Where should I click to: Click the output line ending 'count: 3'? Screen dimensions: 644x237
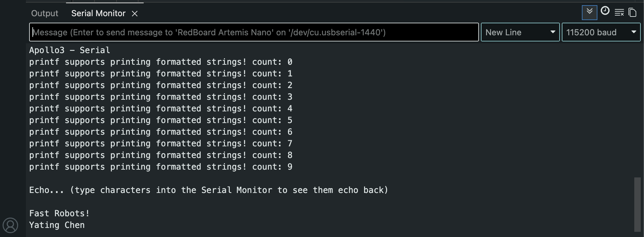[161, 97]
